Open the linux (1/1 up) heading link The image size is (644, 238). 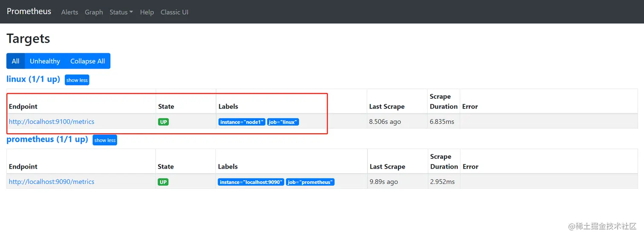(33, 79)
